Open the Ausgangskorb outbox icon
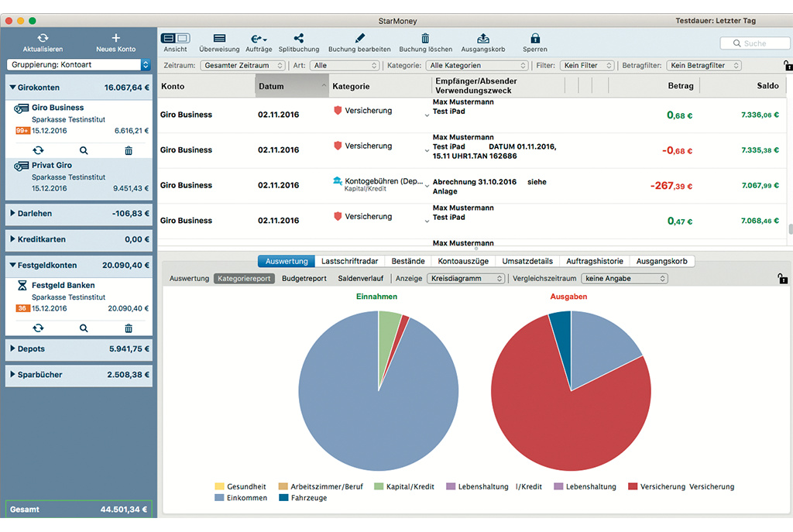The height and width of the screenshot is (532, 793). [x=483, y=38]
